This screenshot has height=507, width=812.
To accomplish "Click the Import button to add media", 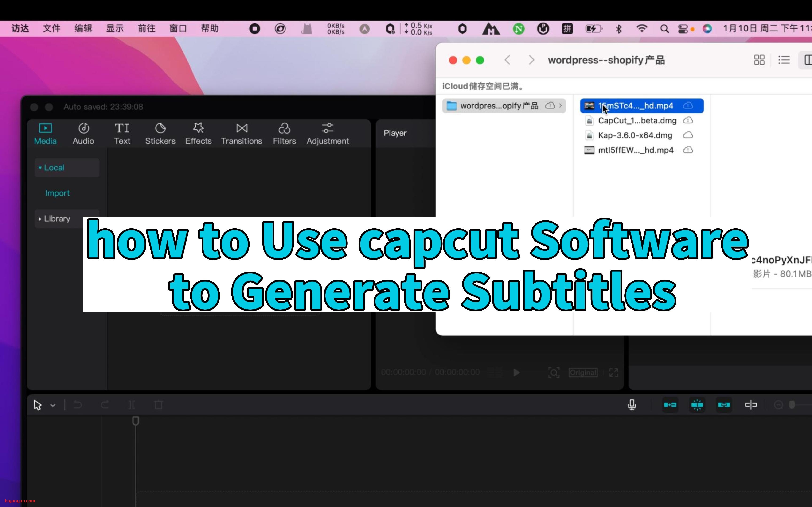I will (x=57, y=193).
